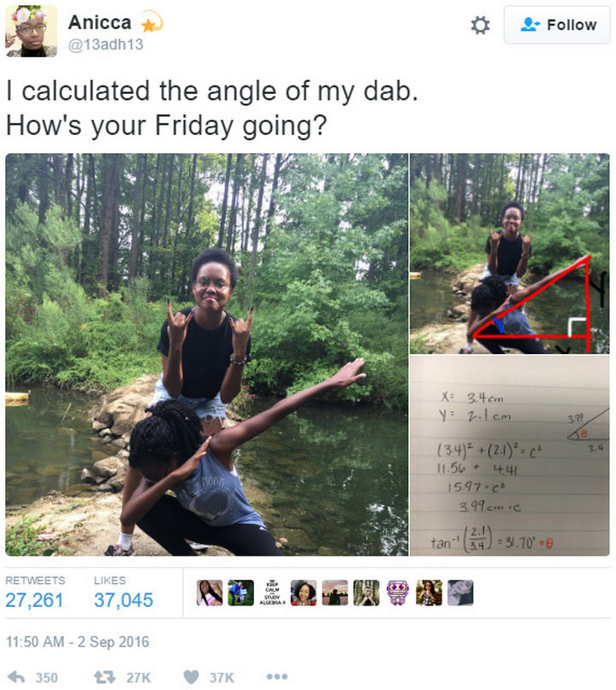
Task: Open the notebook math calculation photo
Action: (510, 456)
